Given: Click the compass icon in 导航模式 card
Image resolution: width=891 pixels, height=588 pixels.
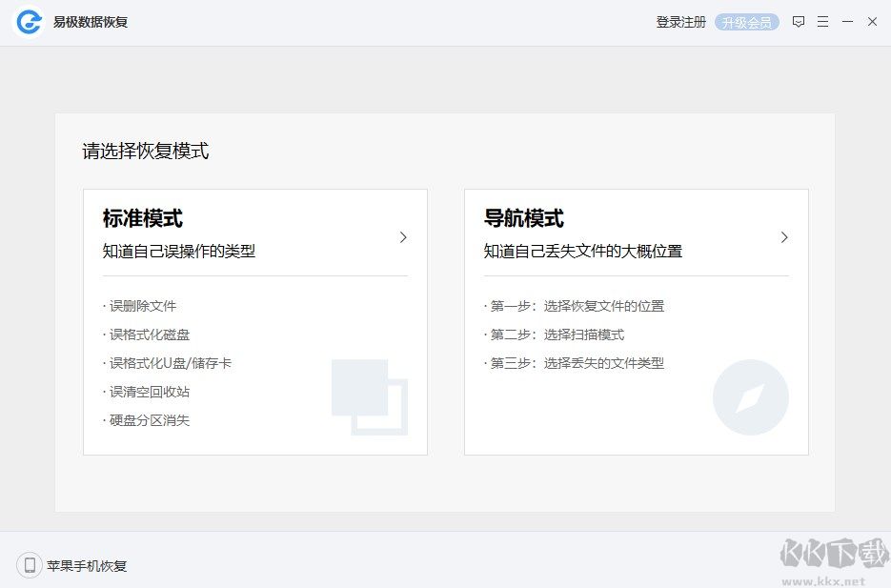Looking at the screenshot, I should point(751,397).
